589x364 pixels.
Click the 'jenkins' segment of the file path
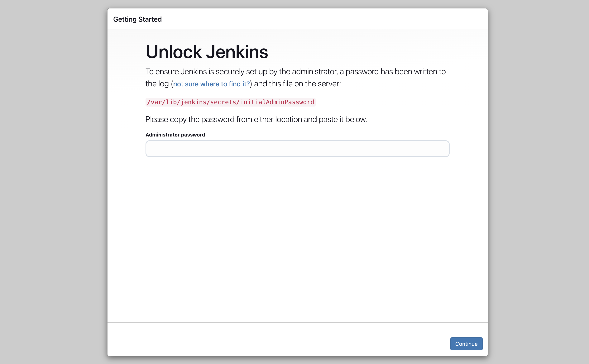pyautogui.click(x=193, y=102)
